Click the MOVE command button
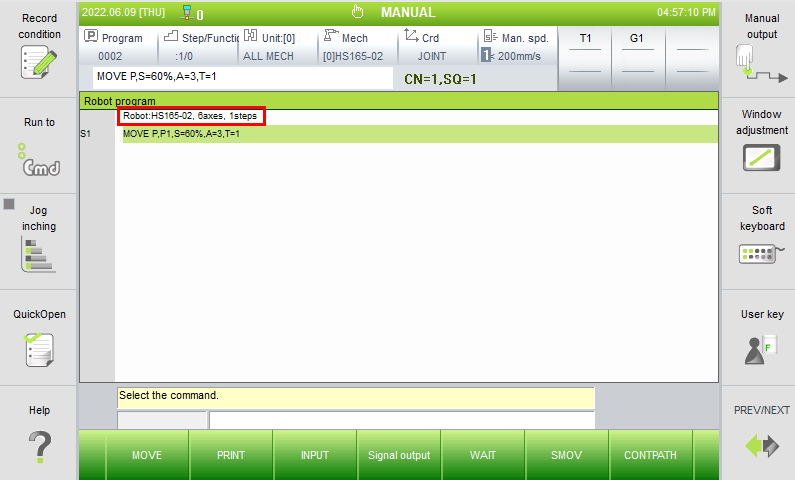Screen dimensions: 795x480 point(147,455)
